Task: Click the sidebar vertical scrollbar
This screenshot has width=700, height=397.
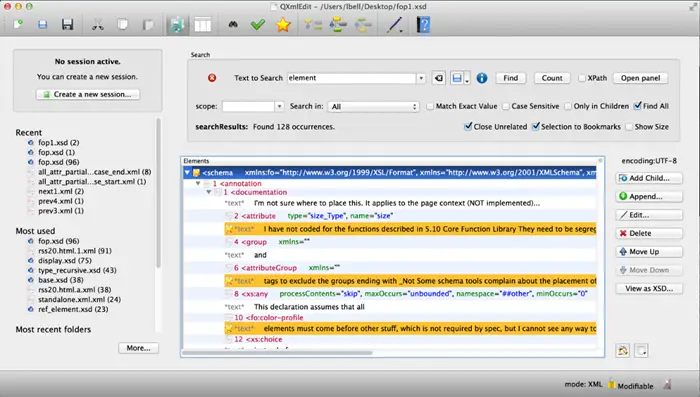Action: [x=158, y=192]
